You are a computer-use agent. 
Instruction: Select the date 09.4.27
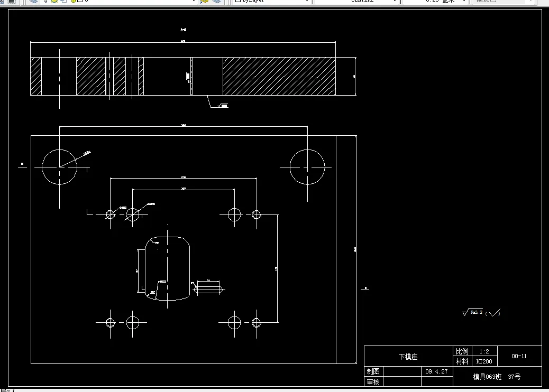click(x=436, y=371)
